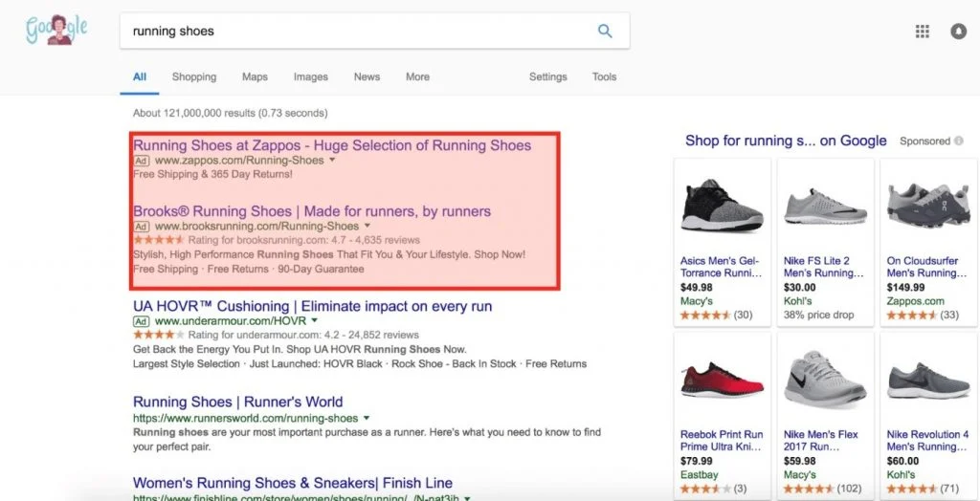Viewport: 980px width, 501px height.
Task: Click the Nike Revolution 4 shoe image
Action: pyautogui.click(x=928, y=381)
